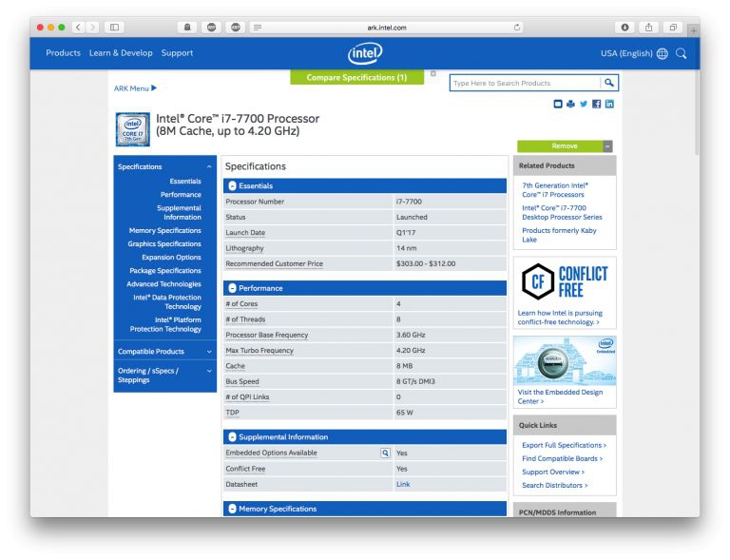Go back in Safari history
The width and height of the screenshot is (730, 560).
pyautogui.click(x=78, y=28)
